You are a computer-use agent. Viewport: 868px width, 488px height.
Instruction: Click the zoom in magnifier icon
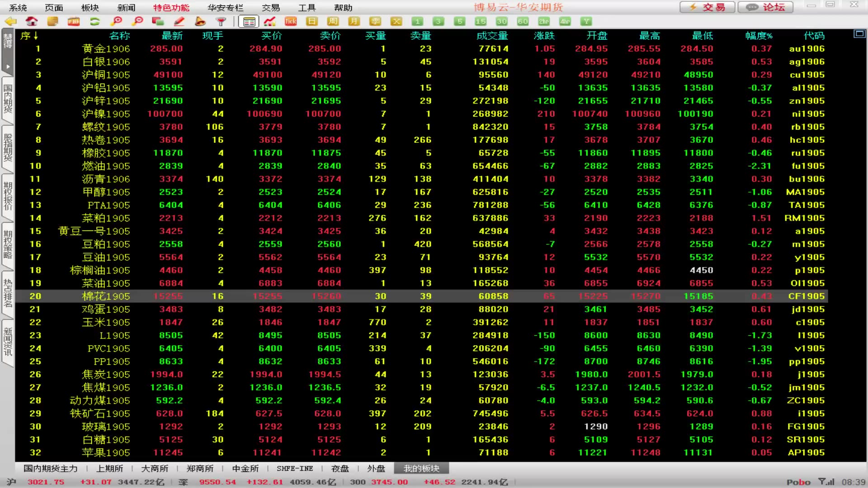pyautogui.click(x=116, y=21)
